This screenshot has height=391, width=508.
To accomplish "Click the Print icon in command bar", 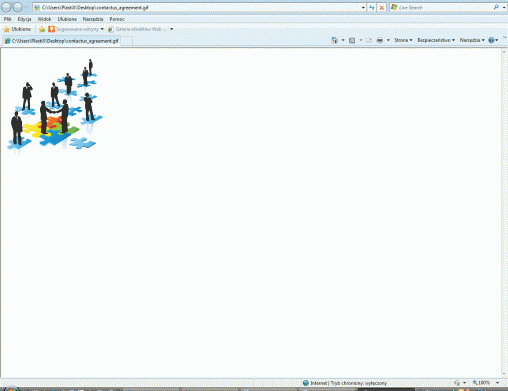I will [x=380, y=40].
